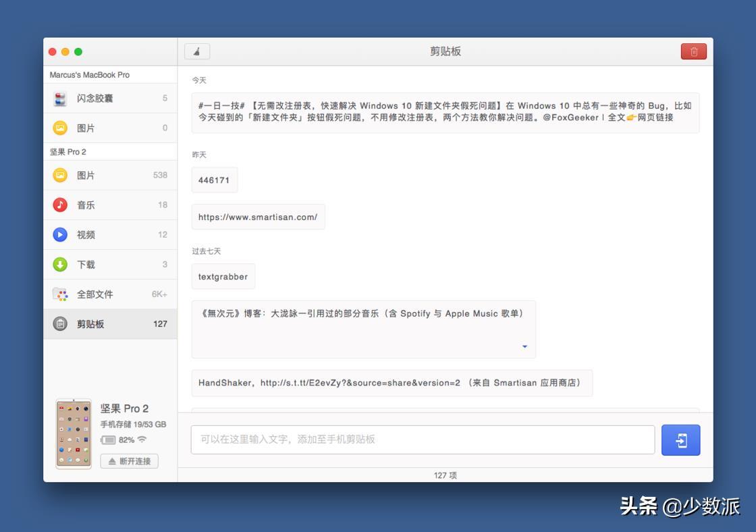This screenshot has width=756, height=532.
Task: Select the 446171 clipboard entry
Action: [x=214, y=180]
